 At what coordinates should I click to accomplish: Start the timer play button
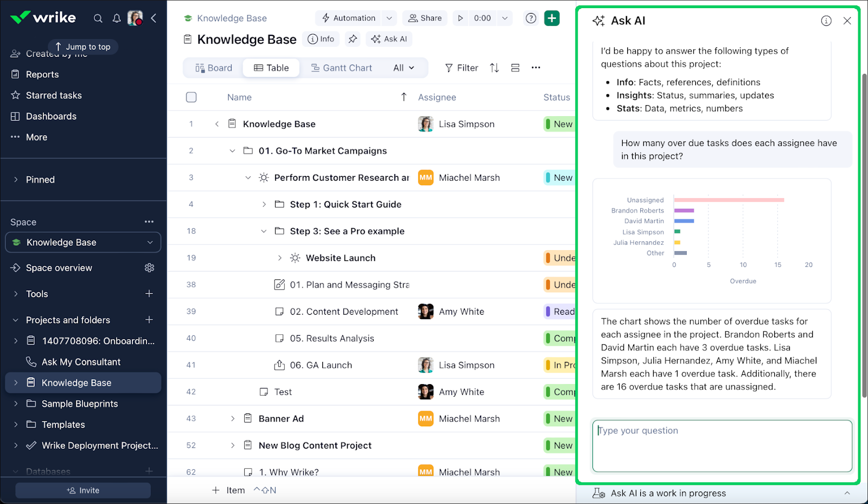(461, 18)
